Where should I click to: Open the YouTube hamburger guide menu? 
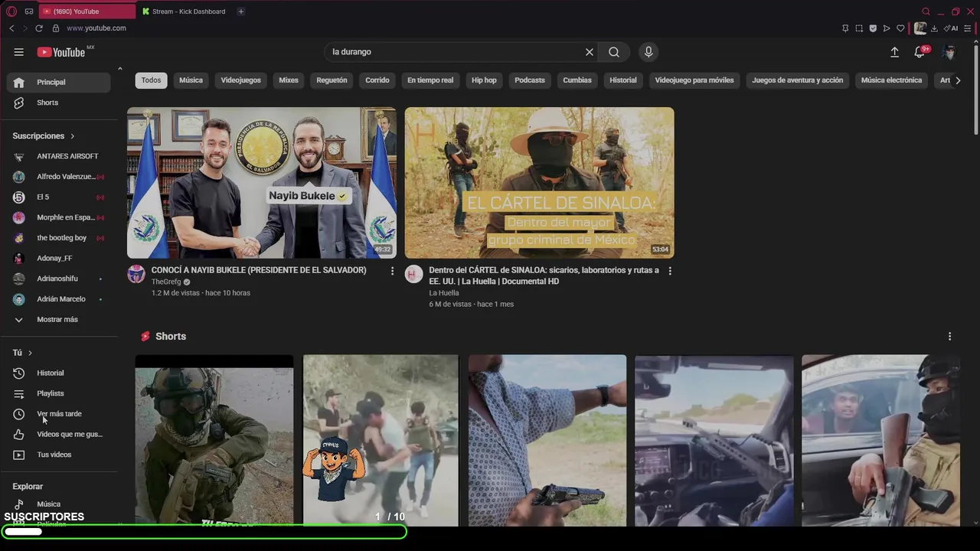pos(18,52)
